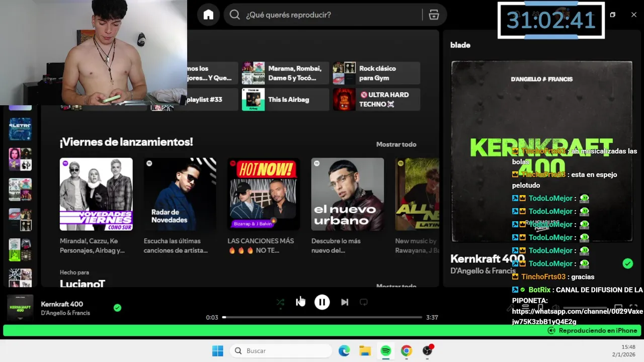Screen dimensions: 644x362
Task: Open Google Chrome from the taskbar
Action: pos(406,350)
